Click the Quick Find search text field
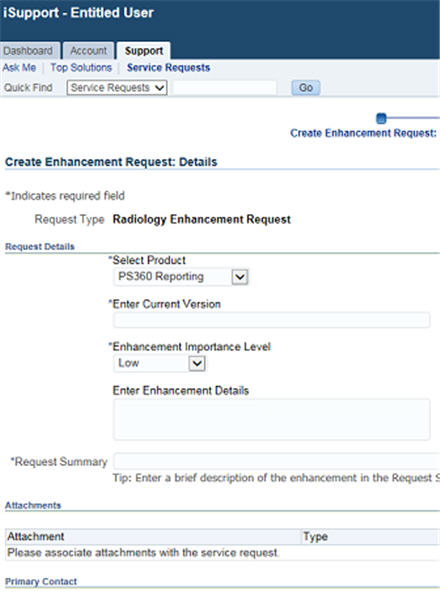 tap(225, 88)
